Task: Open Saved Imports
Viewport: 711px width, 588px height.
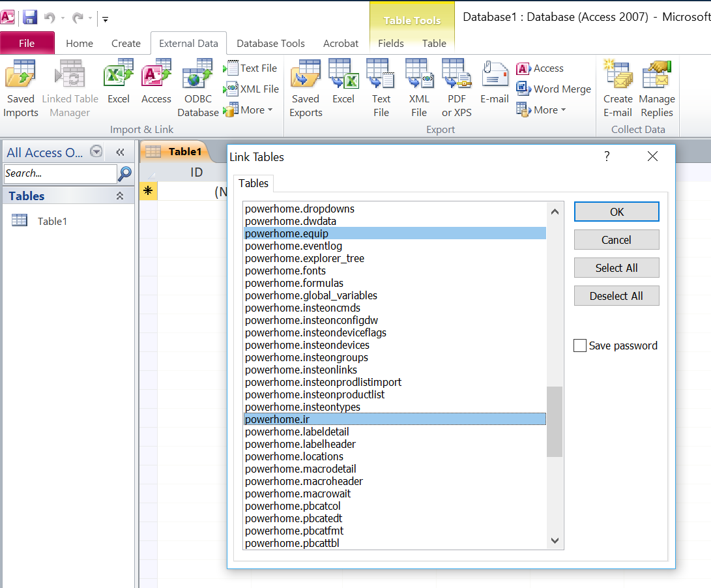Action: pos(20,89)
